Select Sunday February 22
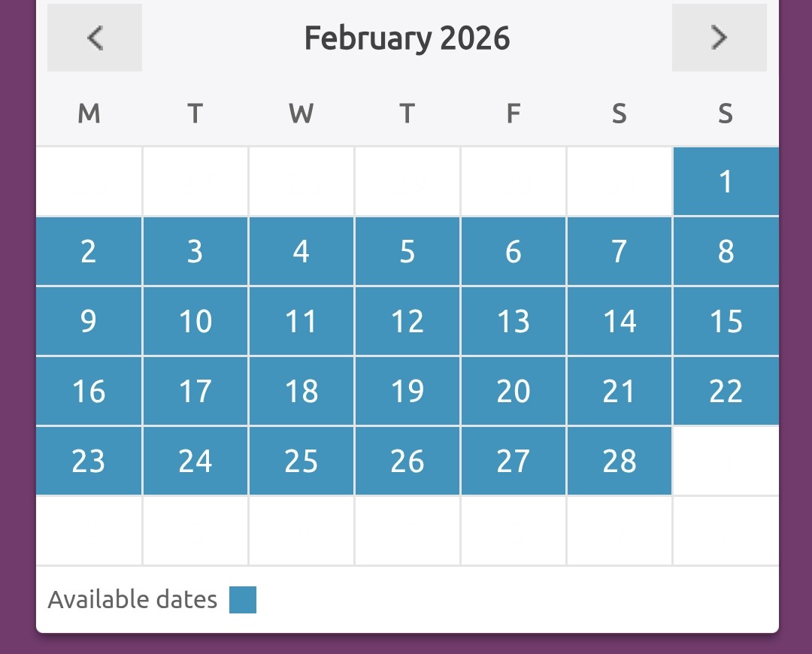Screen dimensions: 812x654 pos(726,391)
